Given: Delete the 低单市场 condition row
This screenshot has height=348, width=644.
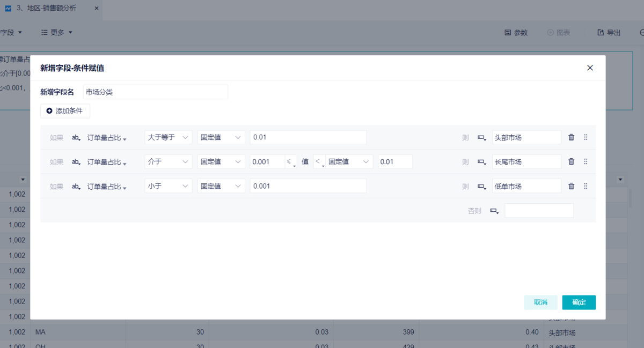Looking at the screenshot, I should click(571, 186).
